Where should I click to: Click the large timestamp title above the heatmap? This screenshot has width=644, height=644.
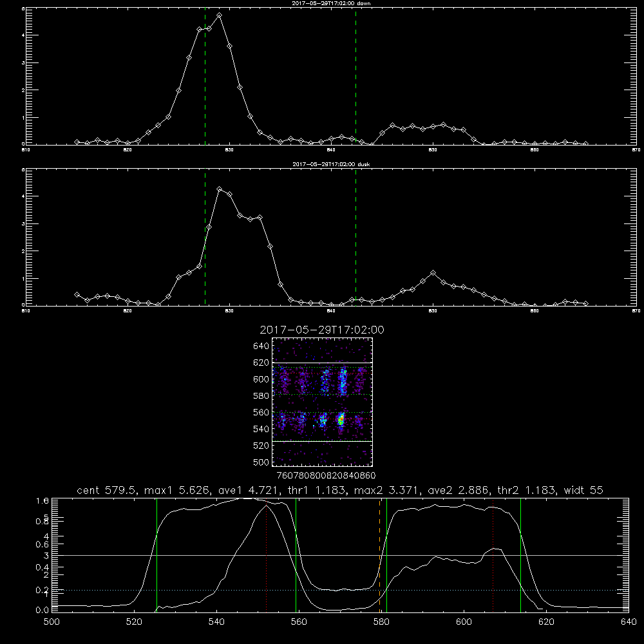(322, 330)
